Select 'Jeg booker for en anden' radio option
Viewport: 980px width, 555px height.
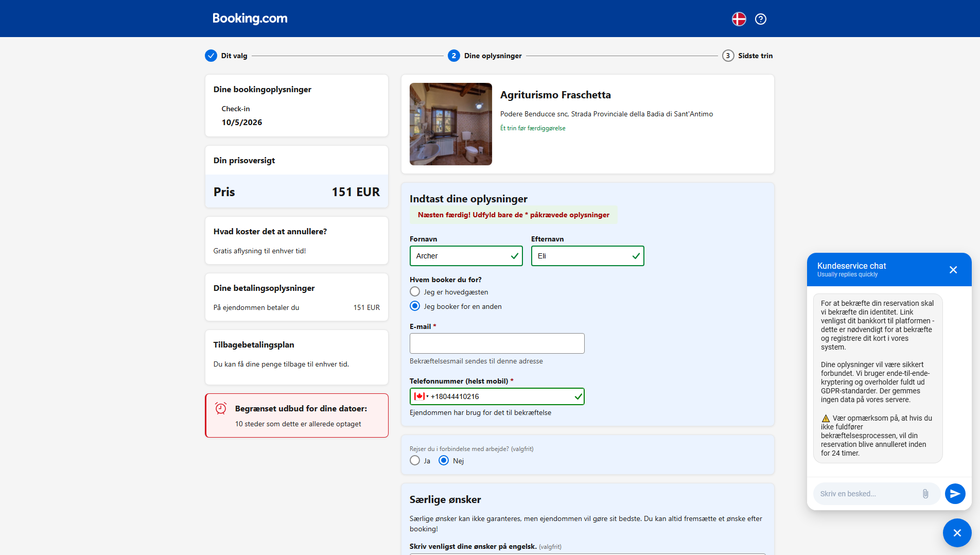click(415, 306)
